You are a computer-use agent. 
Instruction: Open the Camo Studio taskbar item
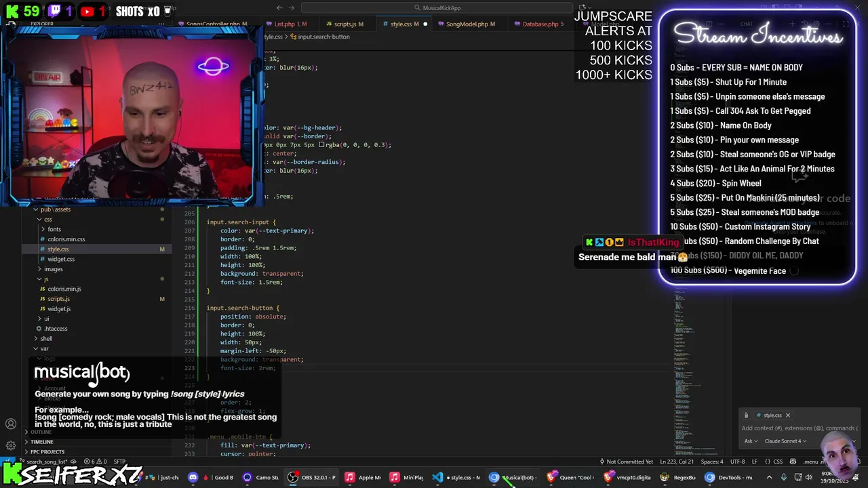260,477
